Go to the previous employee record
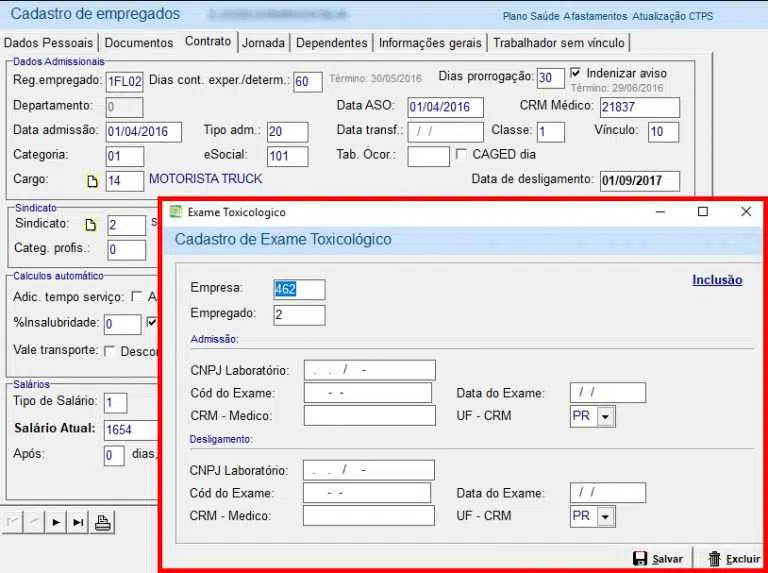 coord(34,522)
